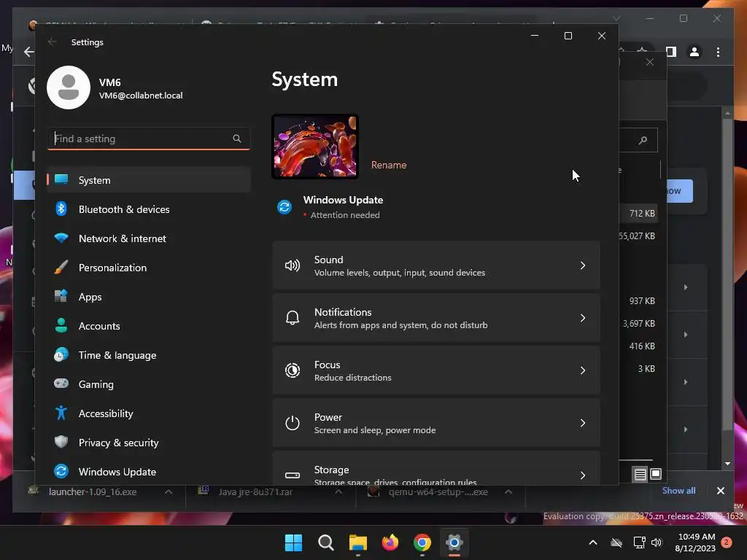Viewport: 747px width, 560px height.
Task: Open System settings in the sidebar
Action: (x=149, y=180)
